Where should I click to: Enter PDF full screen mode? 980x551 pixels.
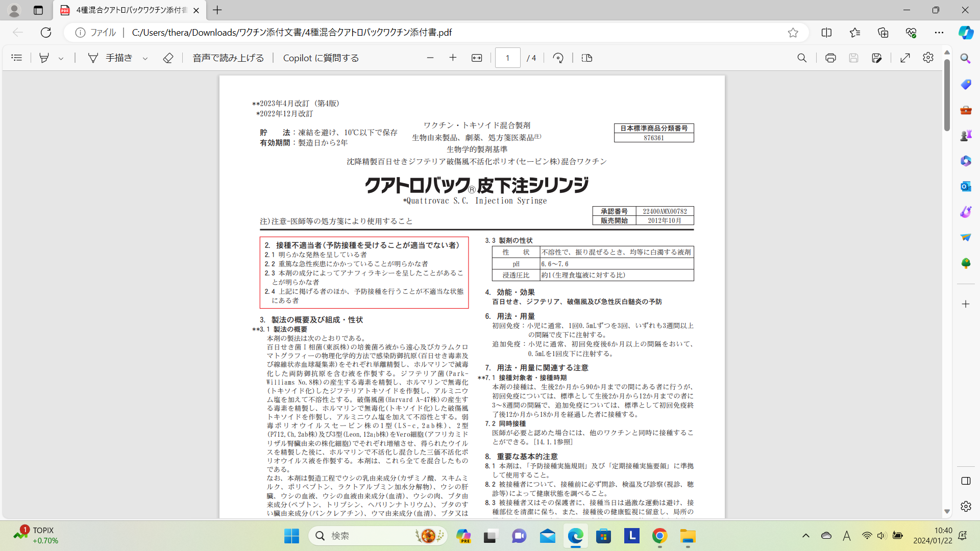click(905, 58)
